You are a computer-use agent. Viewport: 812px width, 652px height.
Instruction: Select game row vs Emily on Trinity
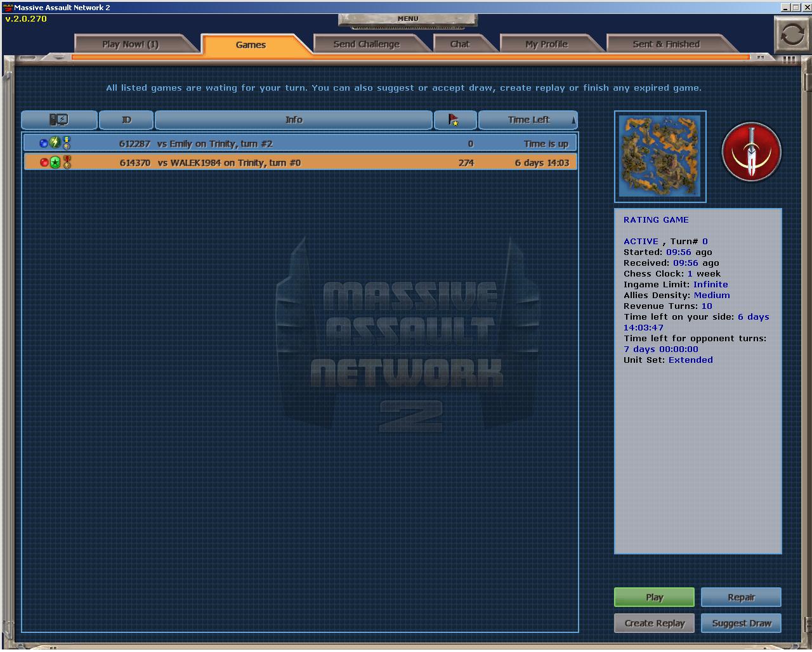[x=300, y=143]
